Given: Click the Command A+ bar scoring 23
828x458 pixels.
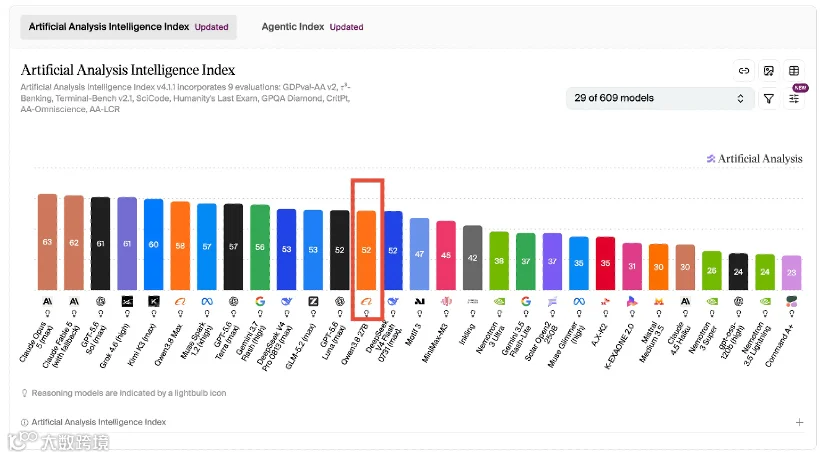Looking at the screenshot, I should 792,273.
